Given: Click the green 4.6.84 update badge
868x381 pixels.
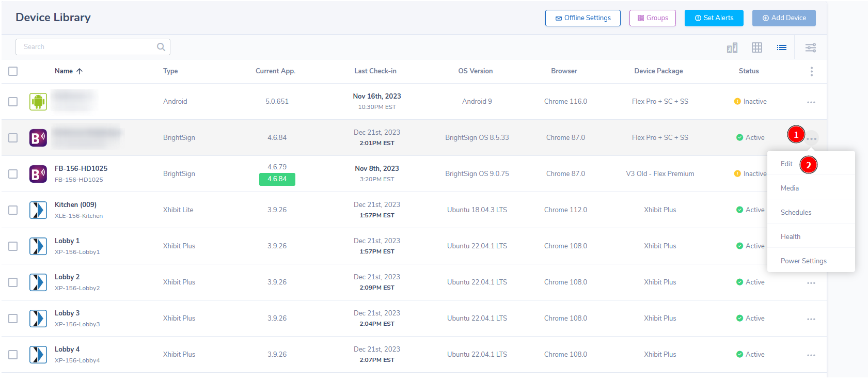Looking at the screenshot, I should coord(277,179).
